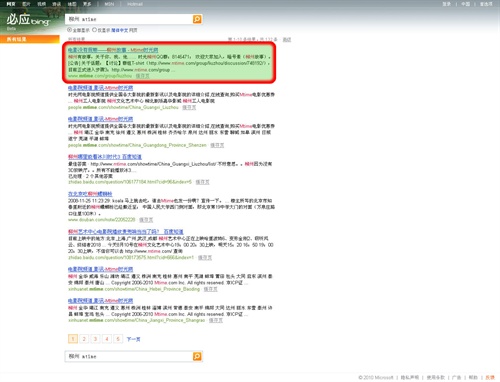
Task: Select the 全部显示 radio option
Action: click(x=69, y=30)
